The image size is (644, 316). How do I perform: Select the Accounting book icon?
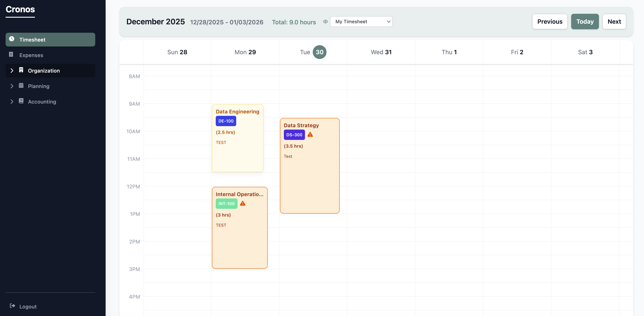[x=21, y=101]
